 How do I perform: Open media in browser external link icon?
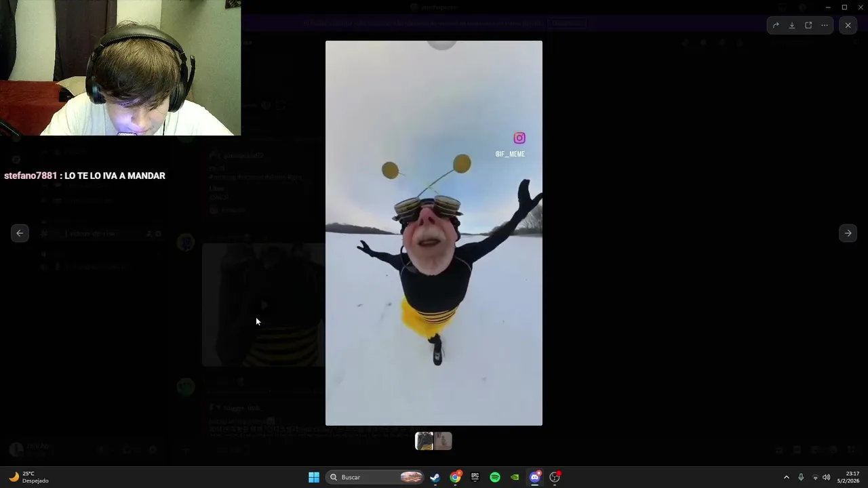coord(808,26)
